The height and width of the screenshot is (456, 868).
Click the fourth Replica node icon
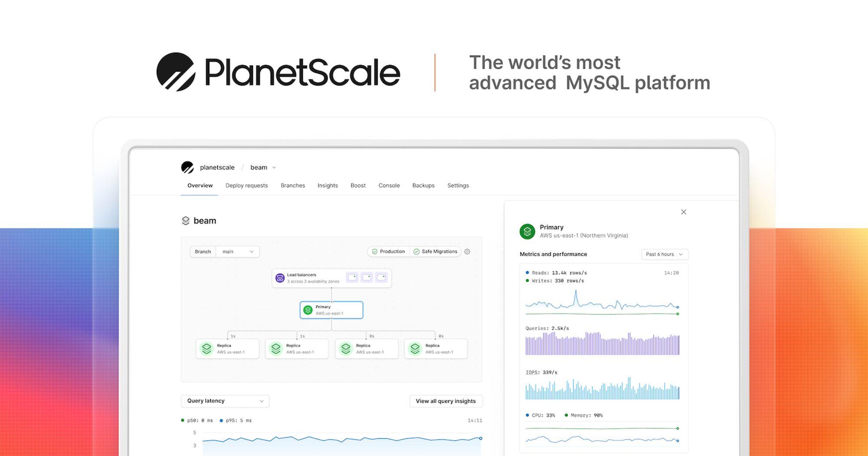415,349
